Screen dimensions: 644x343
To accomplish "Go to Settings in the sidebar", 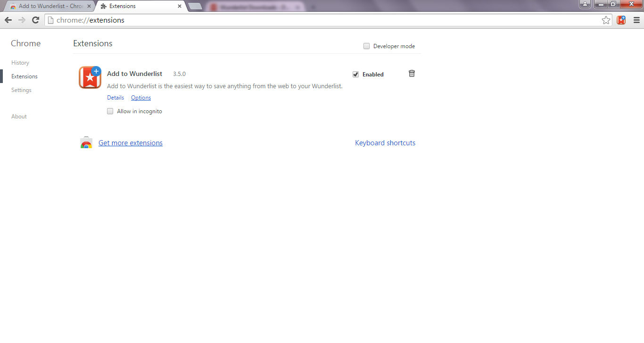I will pos(21,90).
